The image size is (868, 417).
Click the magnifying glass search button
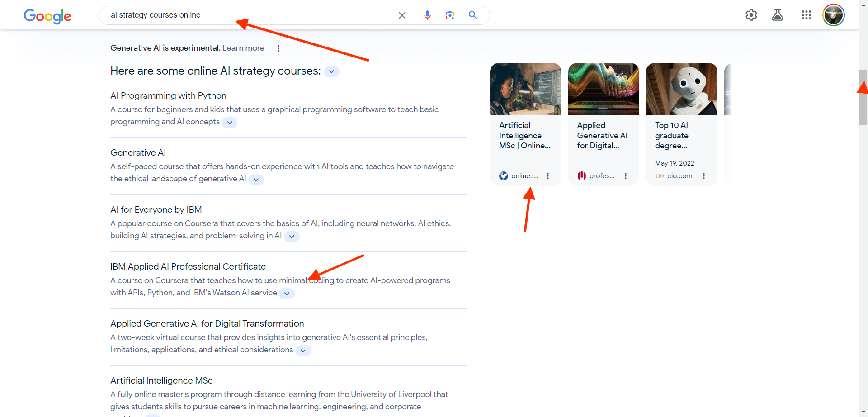[473, 15]
